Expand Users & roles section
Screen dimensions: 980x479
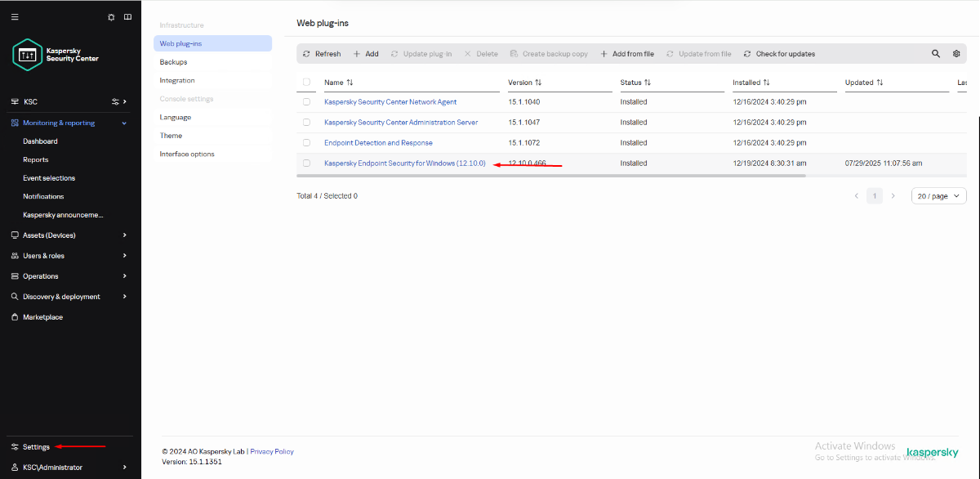(x=124, y=256)
